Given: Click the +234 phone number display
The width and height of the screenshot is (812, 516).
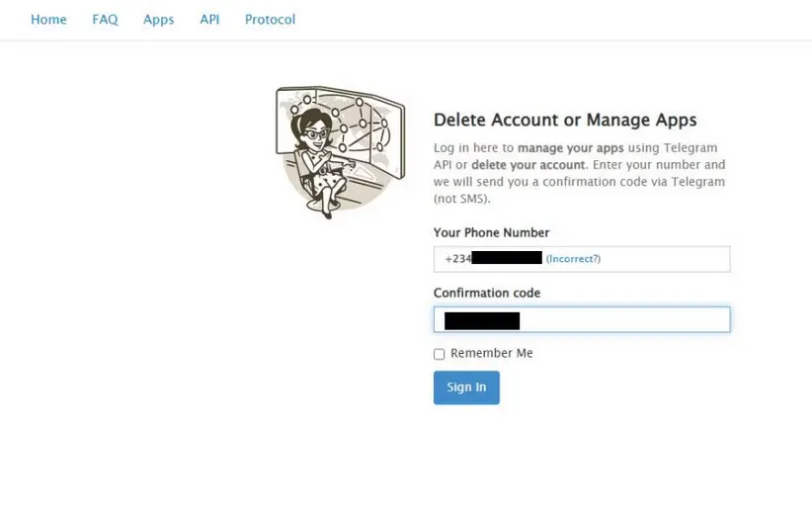Looking at the screenshot, I should (457, 259).
